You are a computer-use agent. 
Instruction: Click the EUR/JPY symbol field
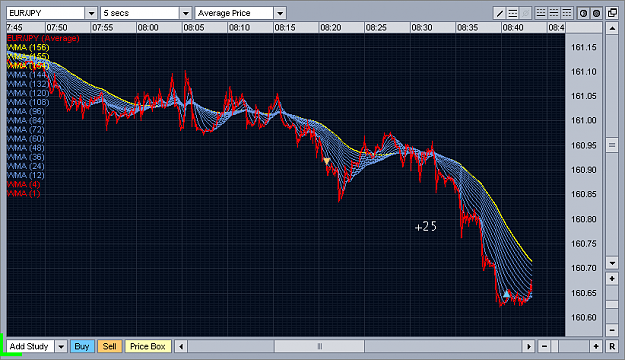[x=45, y=13]
